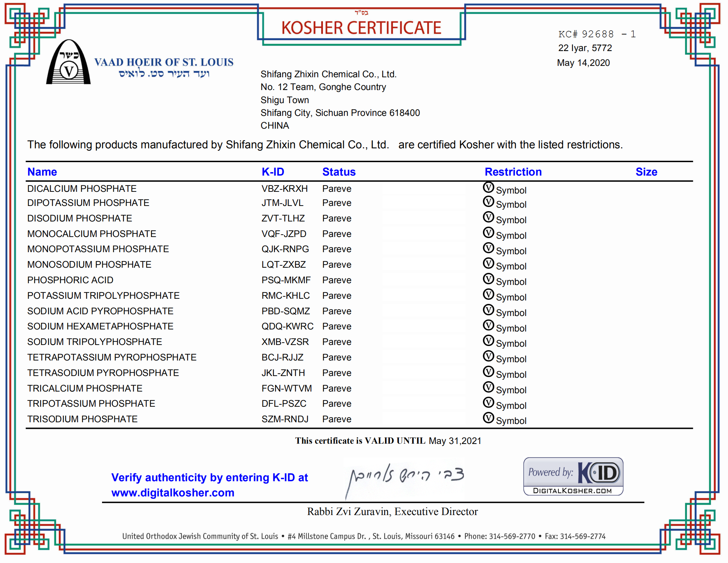Click the V symbol beside Dicalcium Phosphate
The image size is (728, 563).
pos(488,187)
